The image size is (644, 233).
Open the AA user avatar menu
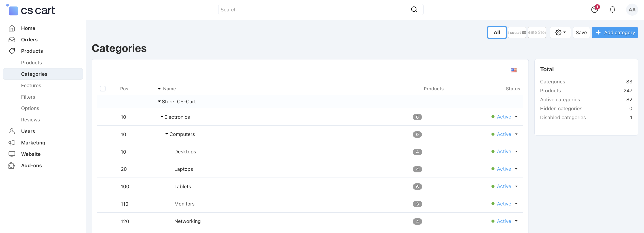pyautogui.click(x=632, y=10)
